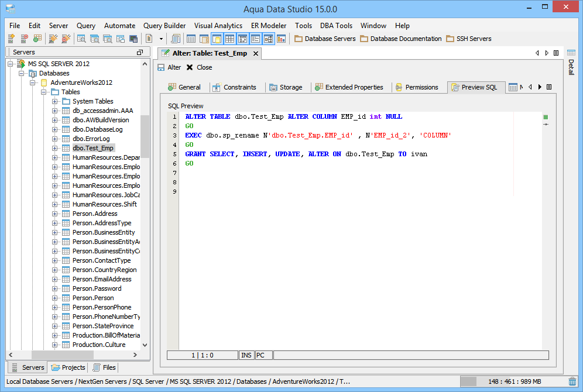The width and height of the screenshot is (583, 392).
Task: Open the Database Documentation shortcut
Action: 401,39
